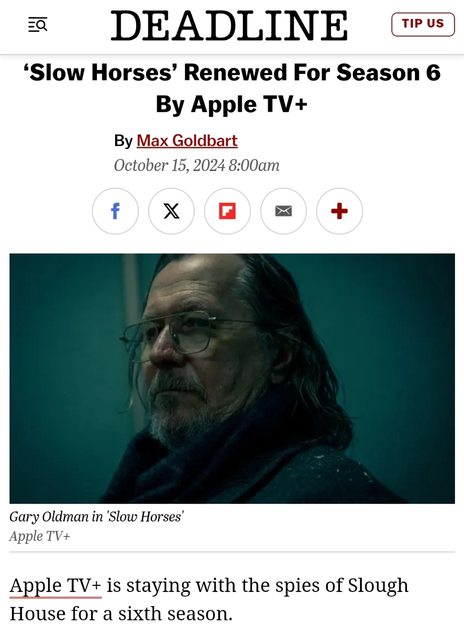This screenshot has width=464, height=640.
Task: Tap the 'By Apple TV+' headline line
Action: 231,104
